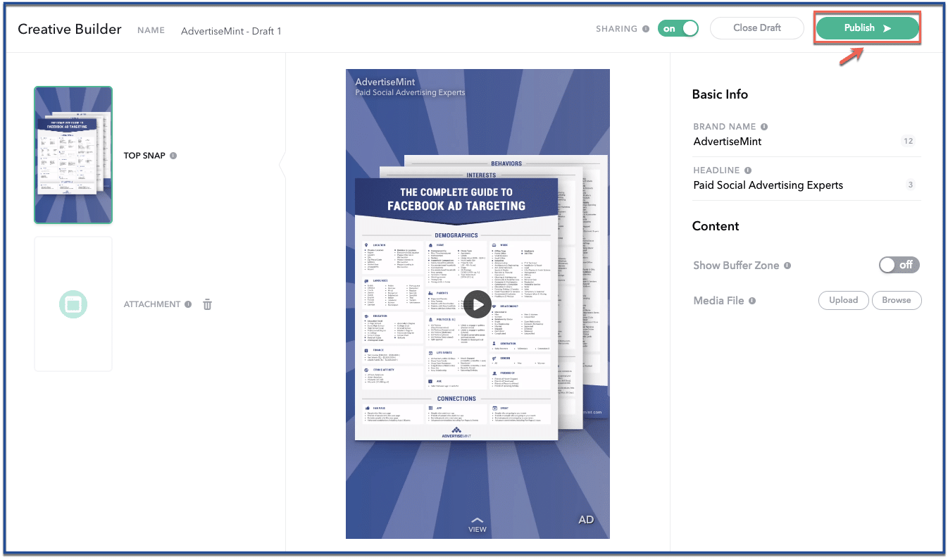The image size is (948, 560).
Task: Click the Brand Name info icon
Action: 764,127
